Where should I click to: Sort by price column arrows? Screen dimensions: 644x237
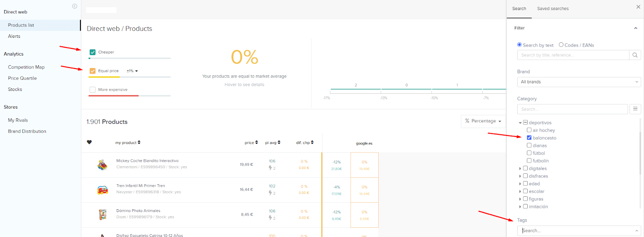click(256, 142)
